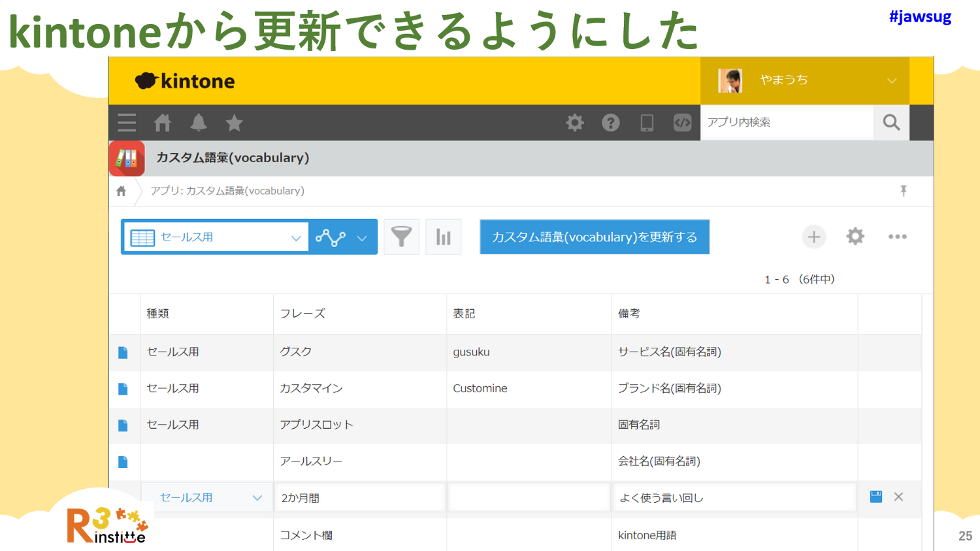Switch to mobile view icon
The height and width of the screenshot is (551, 980).
[647, 123]
